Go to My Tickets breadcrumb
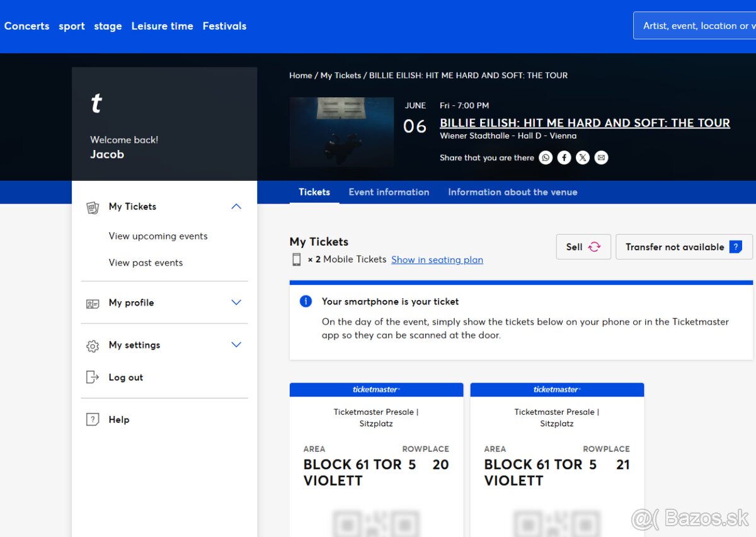The height and width of the screenshot is (537, 756). (341, 75)
